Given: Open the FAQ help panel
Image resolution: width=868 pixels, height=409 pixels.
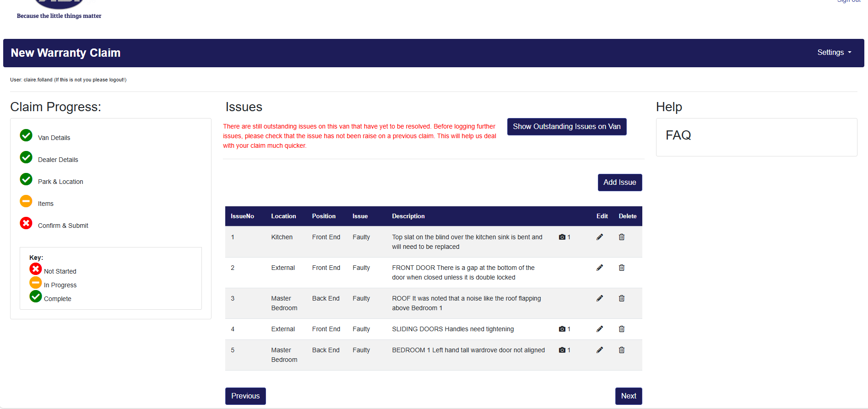Looking at the screenshot, I should pyautogui.click(x=678, y=135).
